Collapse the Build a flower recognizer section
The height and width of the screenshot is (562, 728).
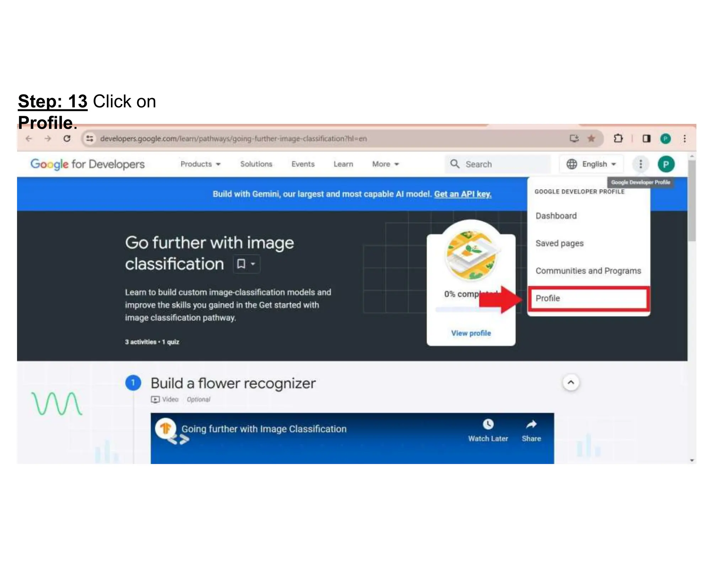pyautogui.click(x=571, y=383)
